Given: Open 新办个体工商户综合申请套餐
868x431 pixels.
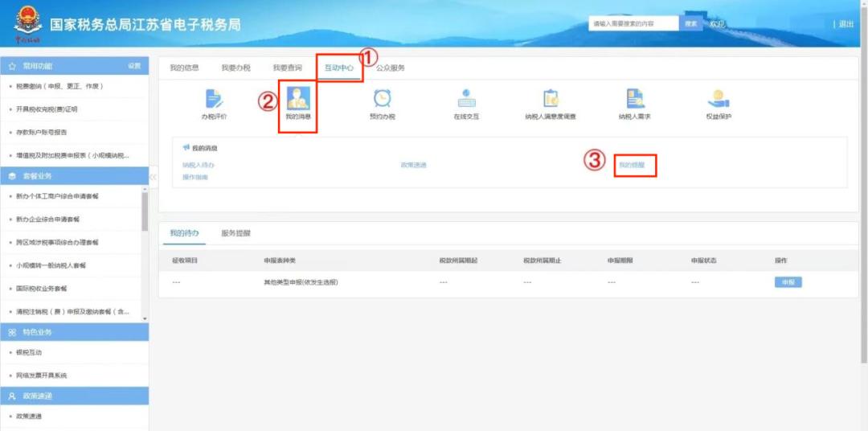Looking at the screenshot, I should [x=58, y=196].
